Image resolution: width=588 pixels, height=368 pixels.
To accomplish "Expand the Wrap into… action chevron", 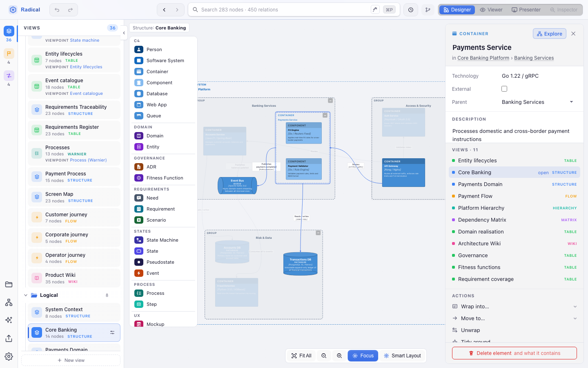I will 575,307.
